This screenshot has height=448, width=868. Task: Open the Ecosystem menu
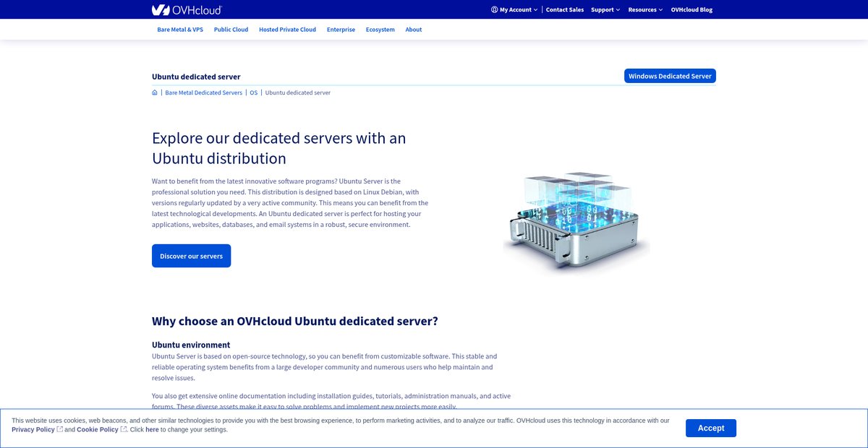point(380,30)
